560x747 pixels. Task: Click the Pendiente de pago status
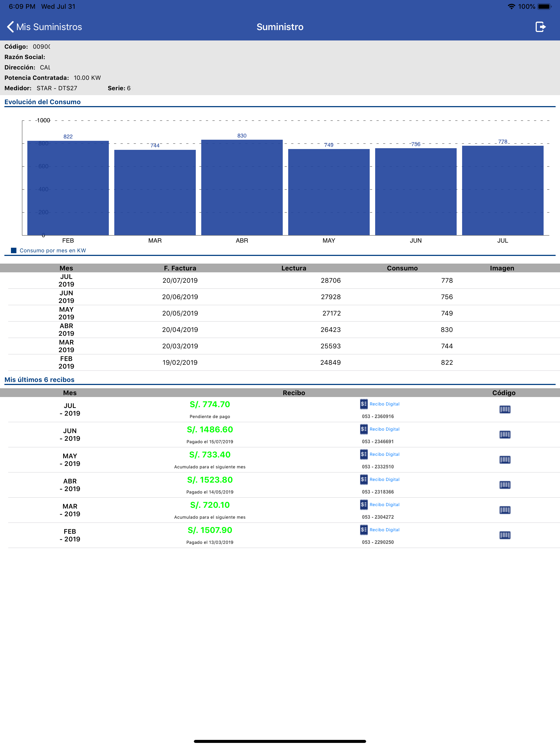tap(210, 416)
